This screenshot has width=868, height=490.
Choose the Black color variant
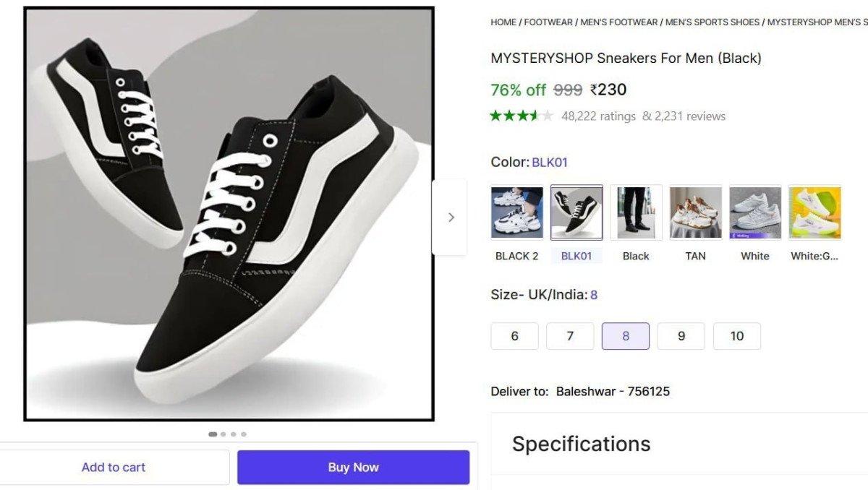coord(635,211)
